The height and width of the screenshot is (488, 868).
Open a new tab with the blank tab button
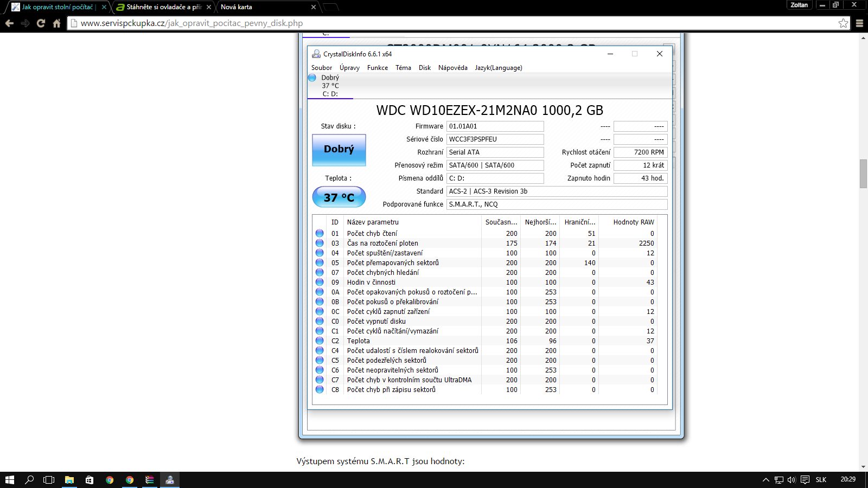tap(330, 7)
